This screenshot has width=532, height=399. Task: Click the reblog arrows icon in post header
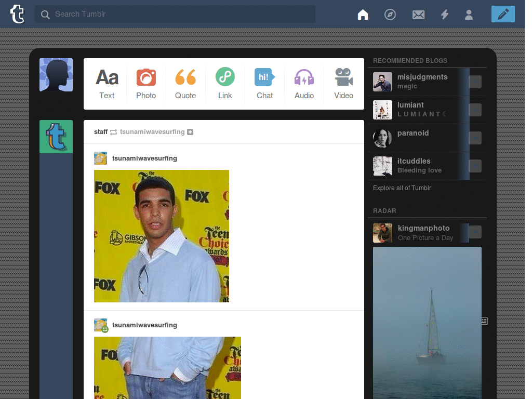pyautogui.click(x=114, y=132)
